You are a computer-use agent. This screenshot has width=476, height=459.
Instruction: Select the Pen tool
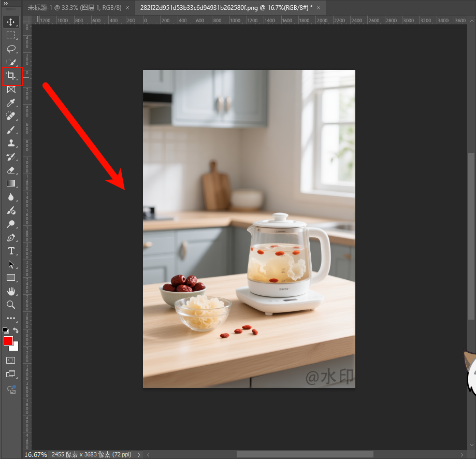click(11, 238)
